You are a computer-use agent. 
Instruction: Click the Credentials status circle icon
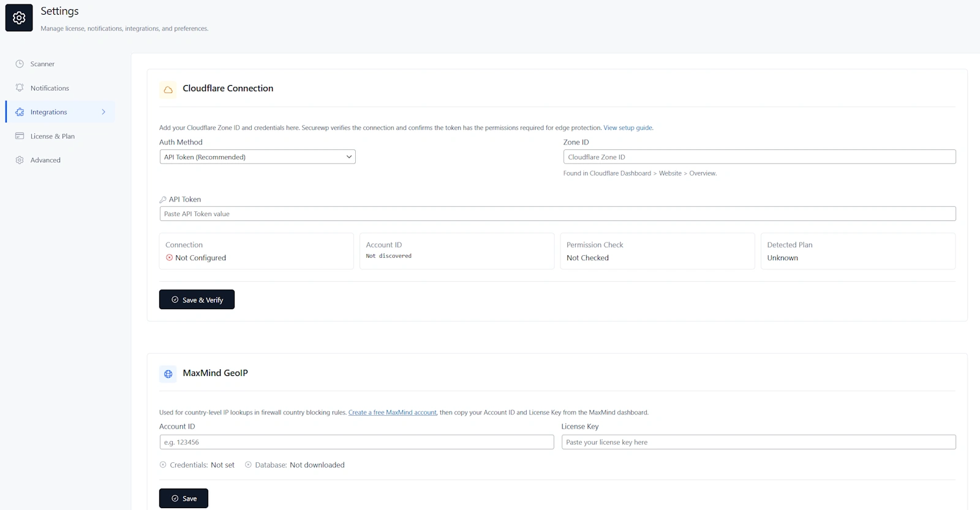[x=163, y=465]
